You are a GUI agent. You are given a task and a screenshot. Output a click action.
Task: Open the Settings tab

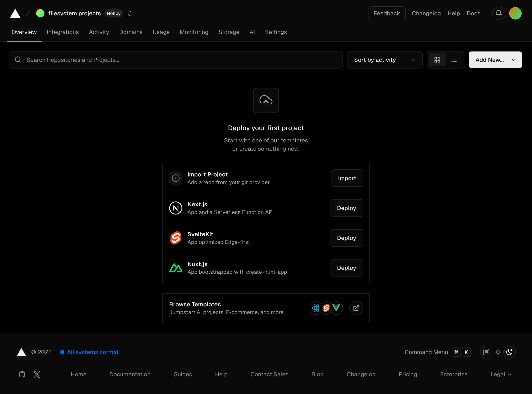276,32
